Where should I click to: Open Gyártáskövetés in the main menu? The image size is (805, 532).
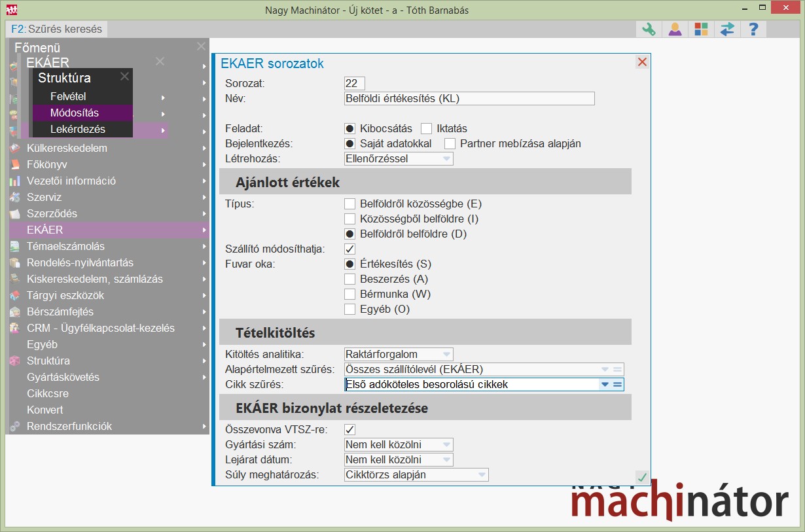(x=109, y=377)
